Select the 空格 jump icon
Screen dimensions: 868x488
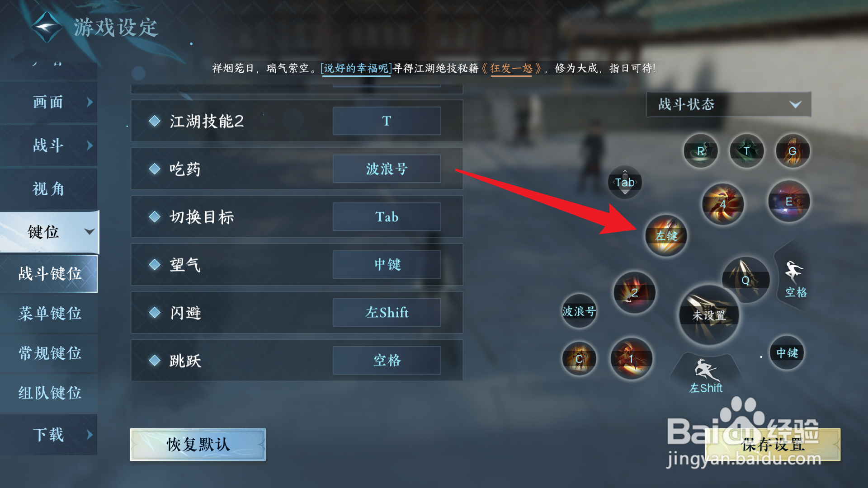tap(795, 279)
